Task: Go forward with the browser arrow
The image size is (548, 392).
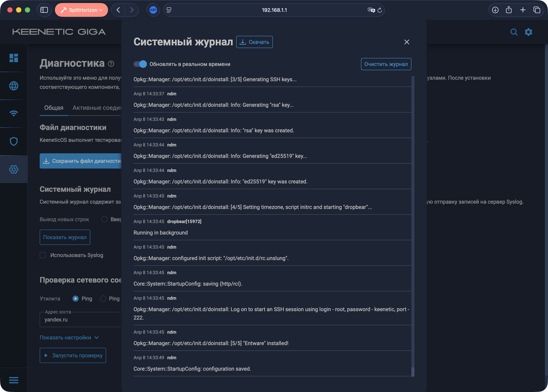Action: click(x=132, y=10)
